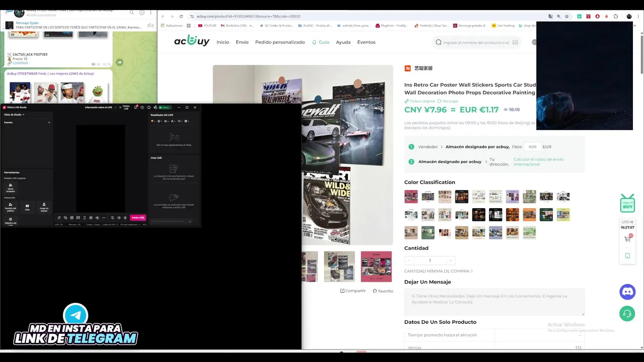Click the three-dots more options in LIVE Studio toolbar
The image size is (644, 362).
coord(104,218)
